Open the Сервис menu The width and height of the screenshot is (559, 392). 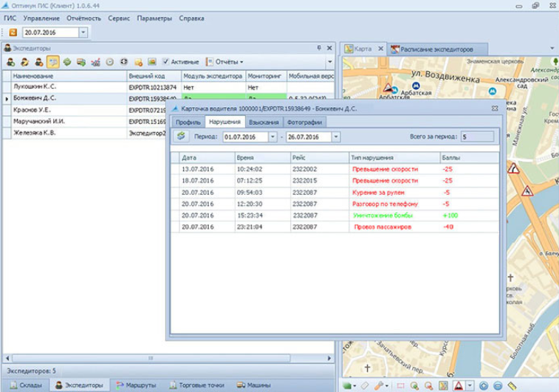[x=119, y=18]
